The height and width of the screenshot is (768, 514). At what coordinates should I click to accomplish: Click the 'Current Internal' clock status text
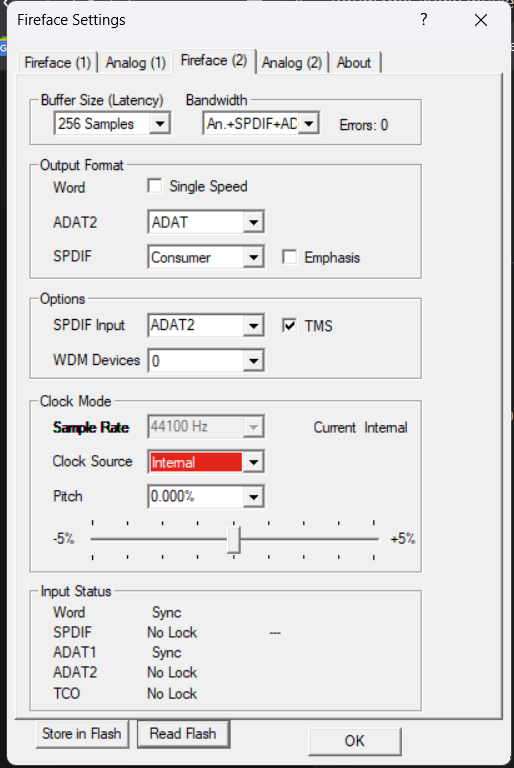pyautogui.click(x=360, y=428)
